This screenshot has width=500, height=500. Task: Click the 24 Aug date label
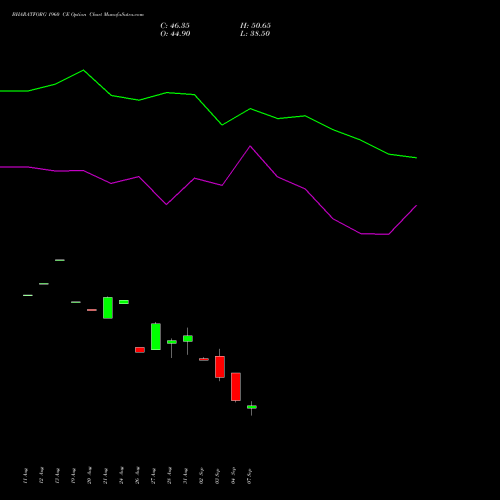tap(121, 475)
